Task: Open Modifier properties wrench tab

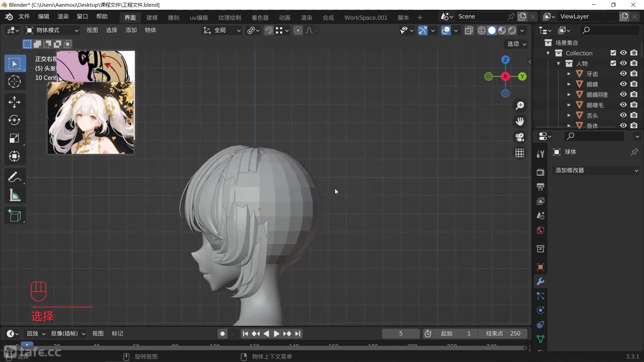Action: [x=540, y=282]
